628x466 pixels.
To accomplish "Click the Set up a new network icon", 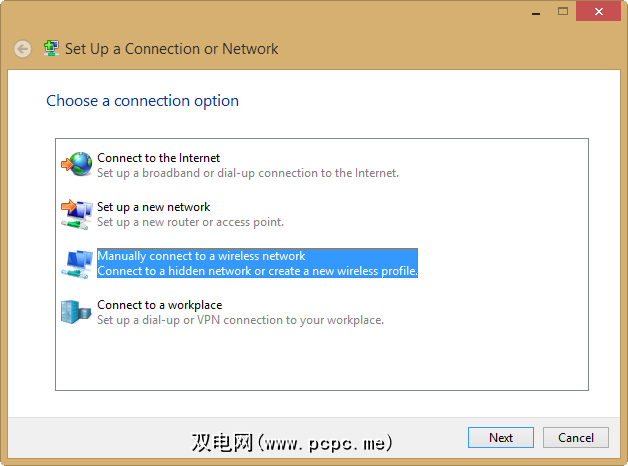I will coord(77,214).
